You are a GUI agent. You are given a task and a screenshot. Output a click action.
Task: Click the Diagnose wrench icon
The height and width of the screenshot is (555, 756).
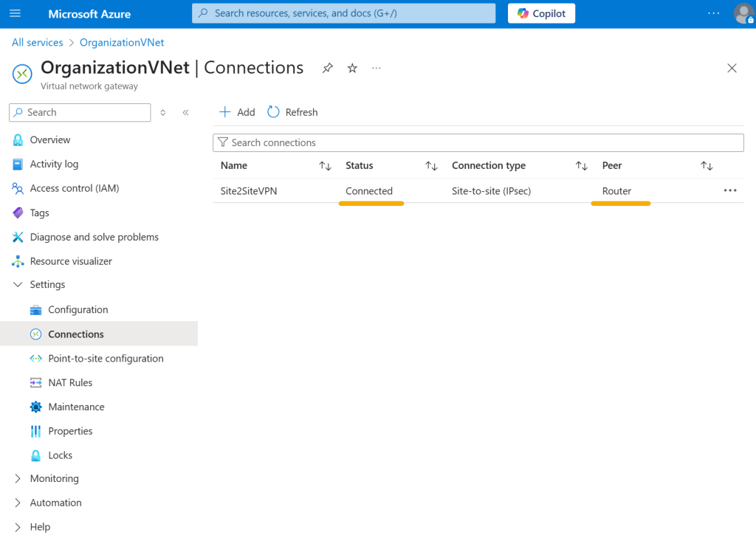[x=18, y=237]
